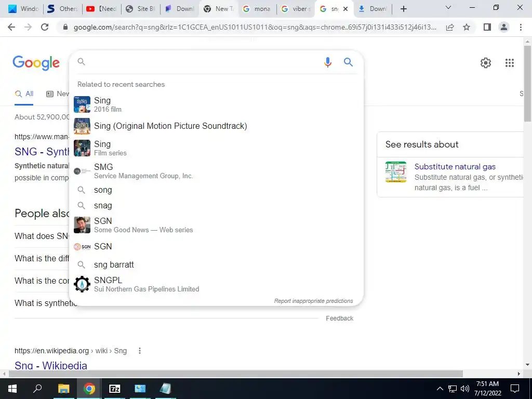Focus the Google search input field

(202, 62)
